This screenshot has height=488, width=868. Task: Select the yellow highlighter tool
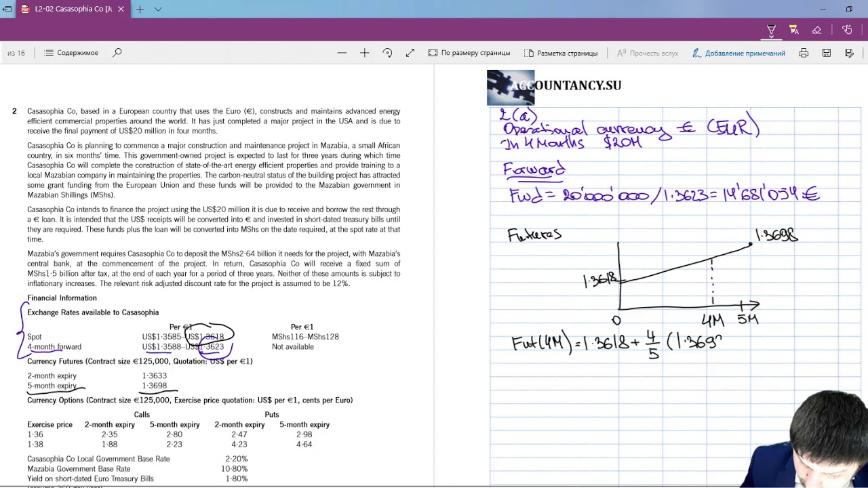793,30
